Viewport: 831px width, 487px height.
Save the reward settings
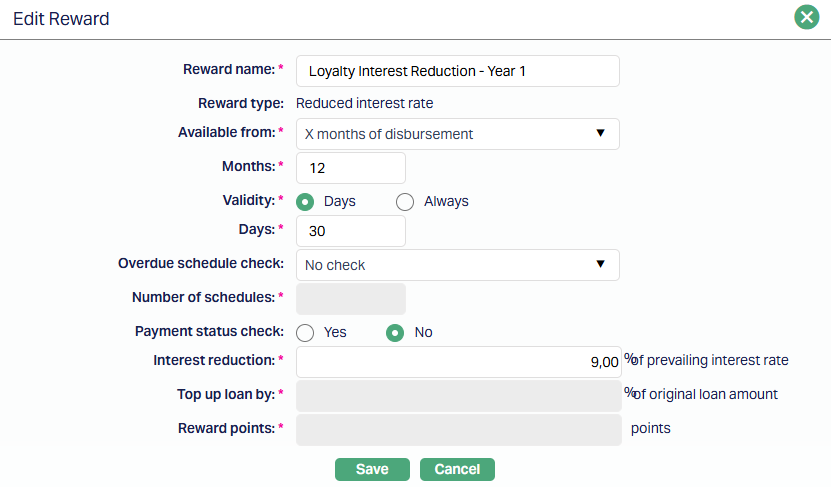pyautogui.click(x=372, y=469)
